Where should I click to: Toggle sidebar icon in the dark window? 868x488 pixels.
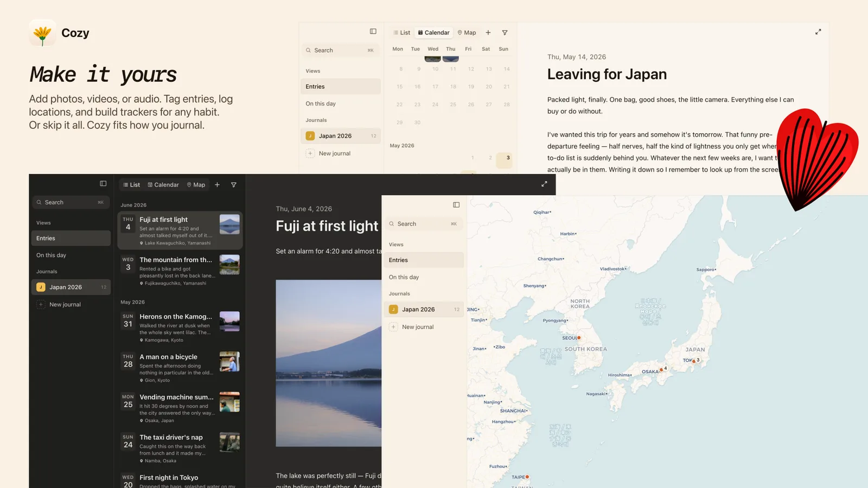tap(103, 184)
